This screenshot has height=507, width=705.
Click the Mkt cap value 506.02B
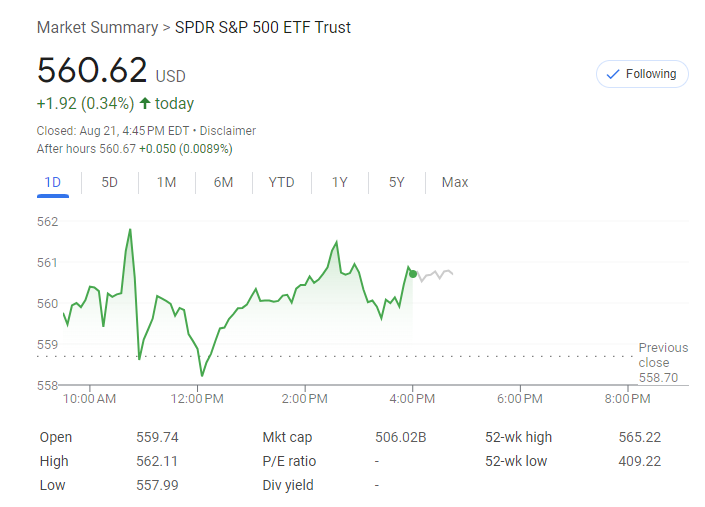tap(400, 437)
